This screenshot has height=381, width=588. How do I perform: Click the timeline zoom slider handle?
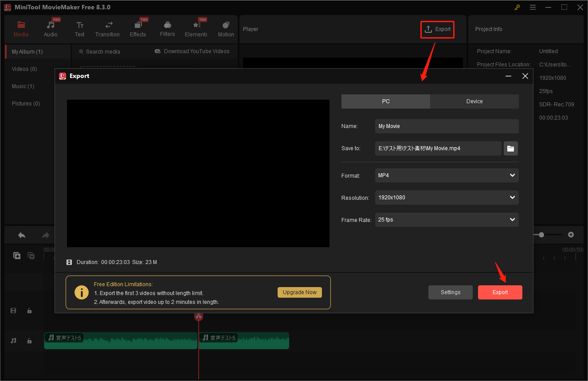[x=541, y=235]
